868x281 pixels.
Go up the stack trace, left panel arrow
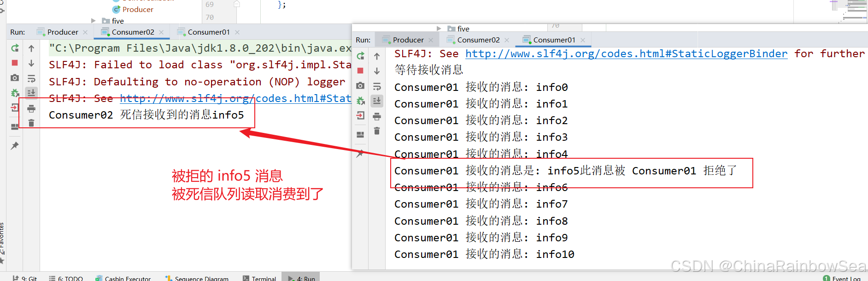(x=31, y=48)
